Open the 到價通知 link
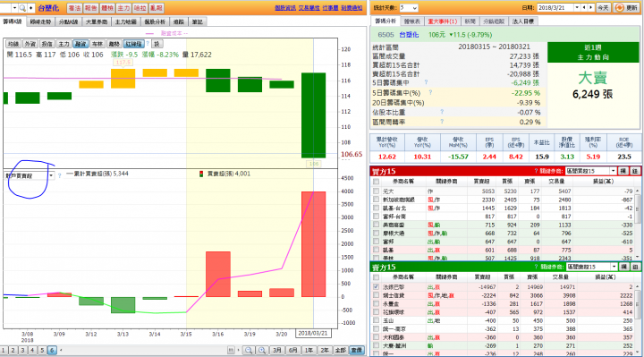644x357 pixels. tap(352, 8)
